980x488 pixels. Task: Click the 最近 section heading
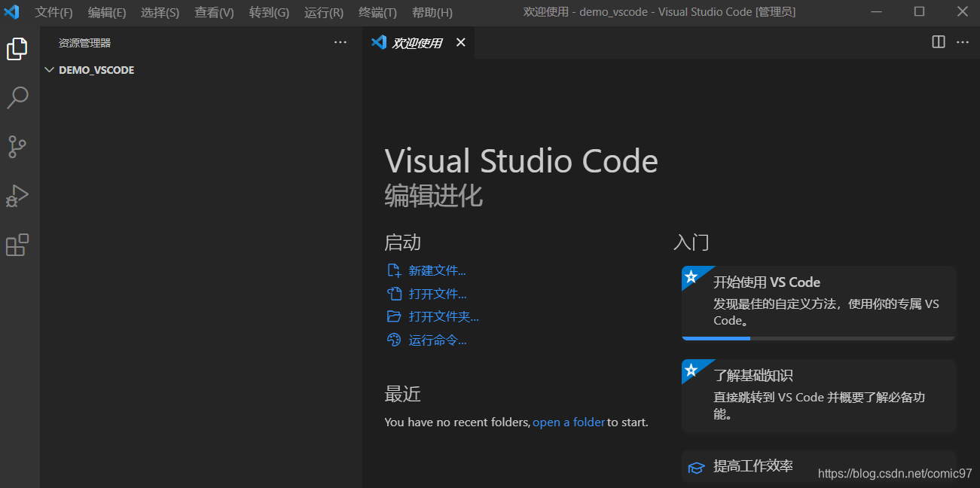(x=403, y=394)
